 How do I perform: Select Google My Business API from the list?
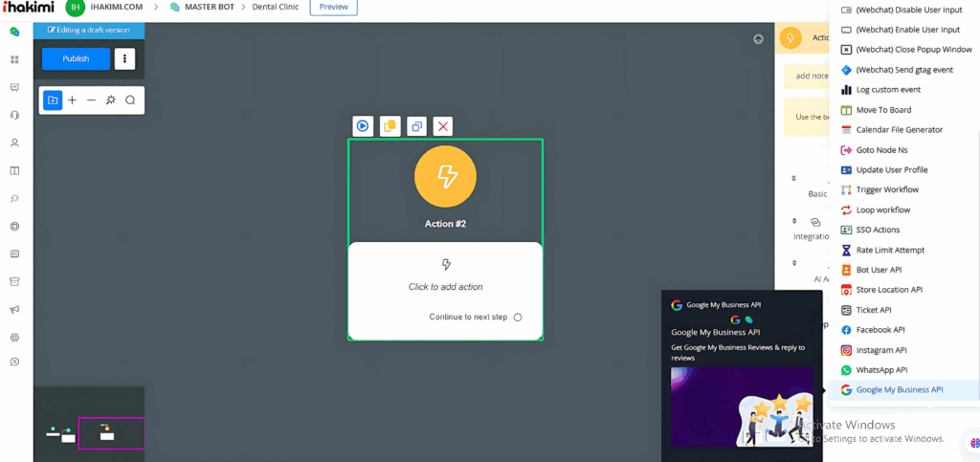pos(899,390)
